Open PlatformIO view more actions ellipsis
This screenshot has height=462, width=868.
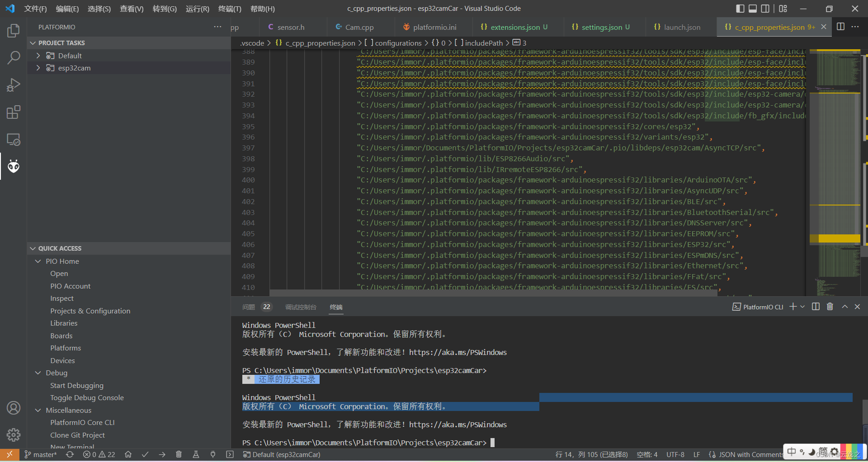click(217, 27)
